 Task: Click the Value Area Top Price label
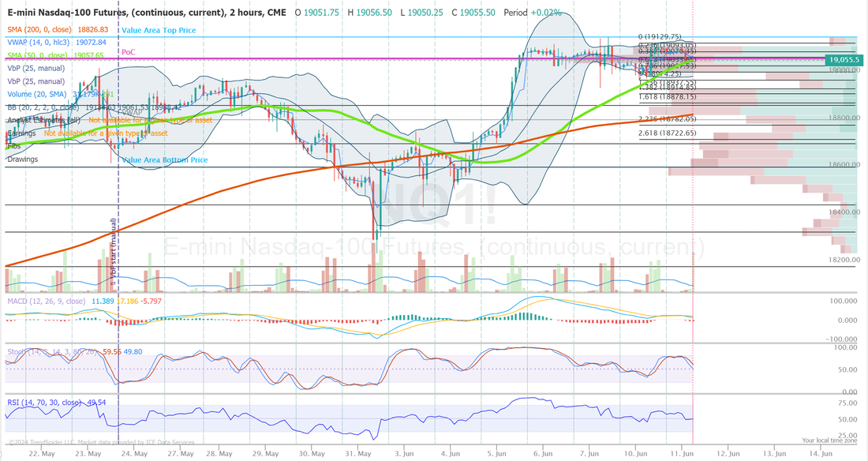[159, 31]
